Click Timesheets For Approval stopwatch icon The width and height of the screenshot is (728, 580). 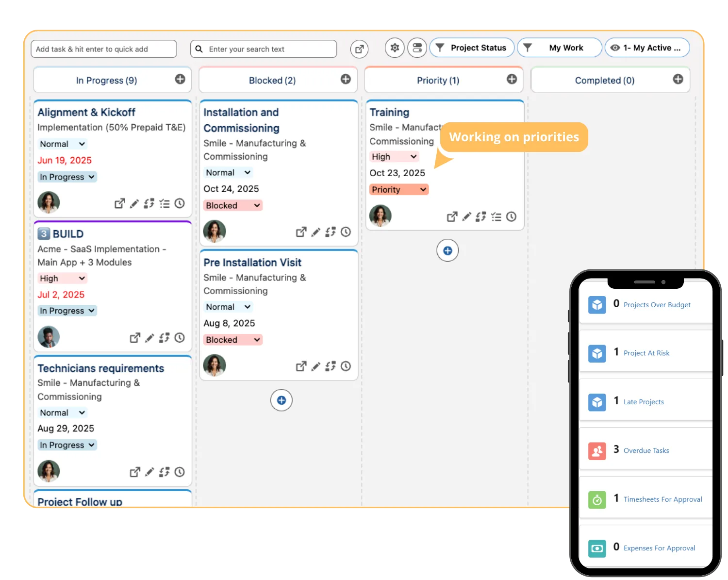pos(597,499)
